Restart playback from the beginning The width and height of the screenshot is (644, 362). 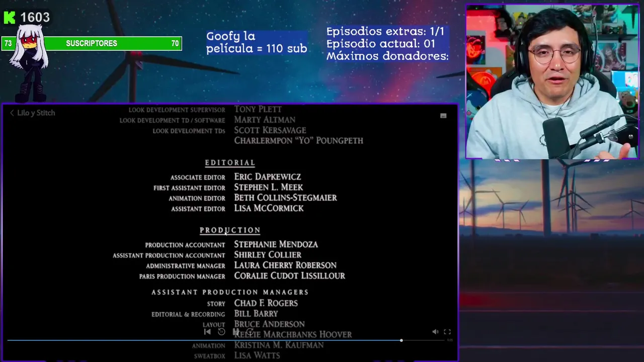click(207, 332)
